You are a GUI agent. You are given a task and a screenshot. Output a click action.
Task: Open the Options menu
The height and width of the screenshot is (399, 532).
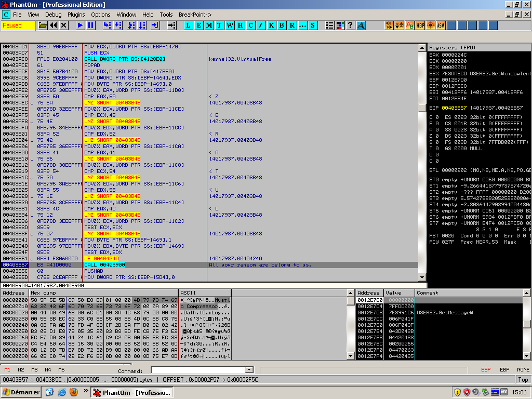point(101,15)
